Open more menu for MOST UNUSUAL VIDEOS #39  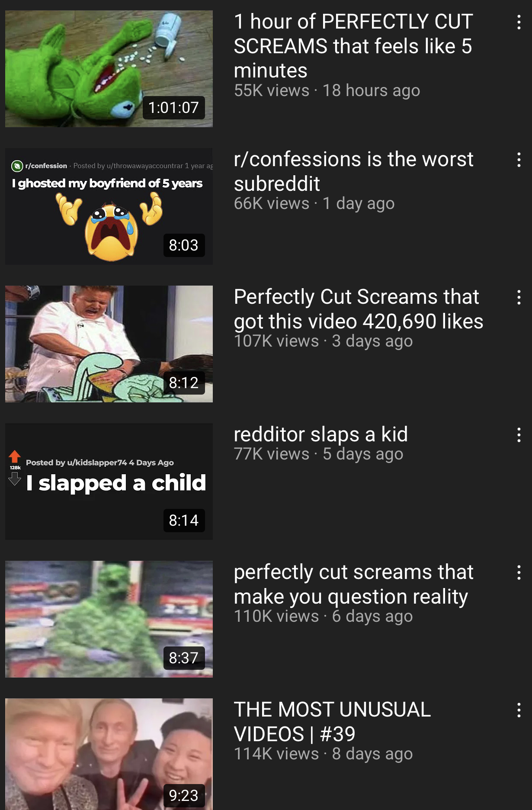(x=519, y=710)
